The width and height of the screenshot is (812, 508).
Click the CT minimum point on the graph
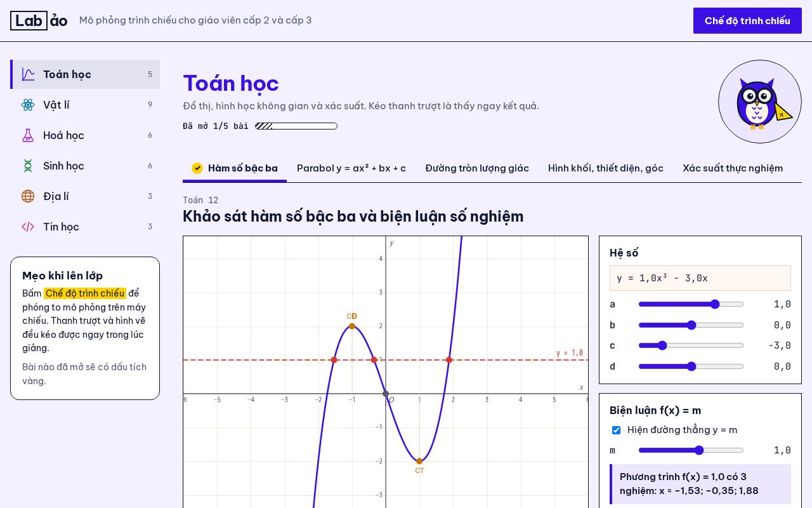419,462
